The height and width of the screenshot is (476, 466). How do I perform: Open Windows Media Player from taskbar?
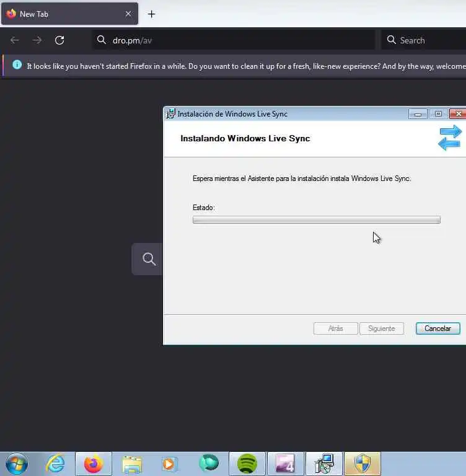(169, 464)
